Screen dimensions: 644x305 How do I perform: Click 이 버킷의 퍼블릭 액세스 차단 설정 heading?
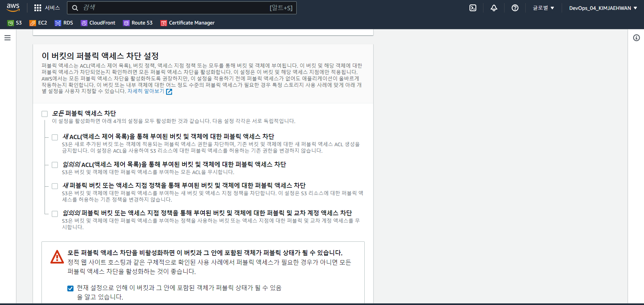(x=100, y=56)
